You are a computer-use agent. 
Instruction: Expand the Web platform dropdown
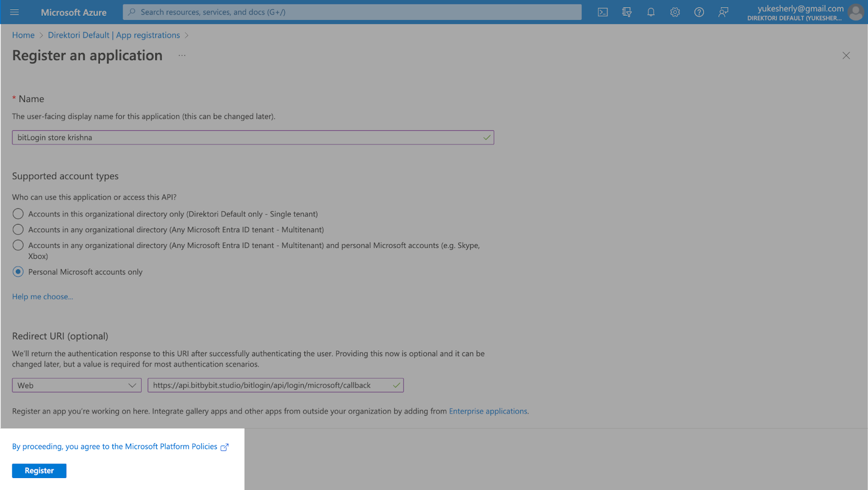(x=76, y=385)
